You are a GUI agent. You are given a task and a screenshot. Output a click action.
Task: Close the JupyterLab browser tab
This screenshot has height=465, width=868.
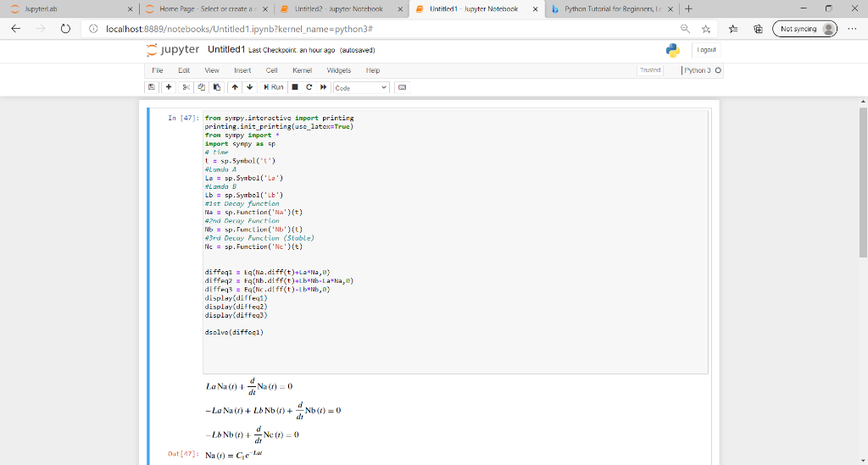[130, 8]
